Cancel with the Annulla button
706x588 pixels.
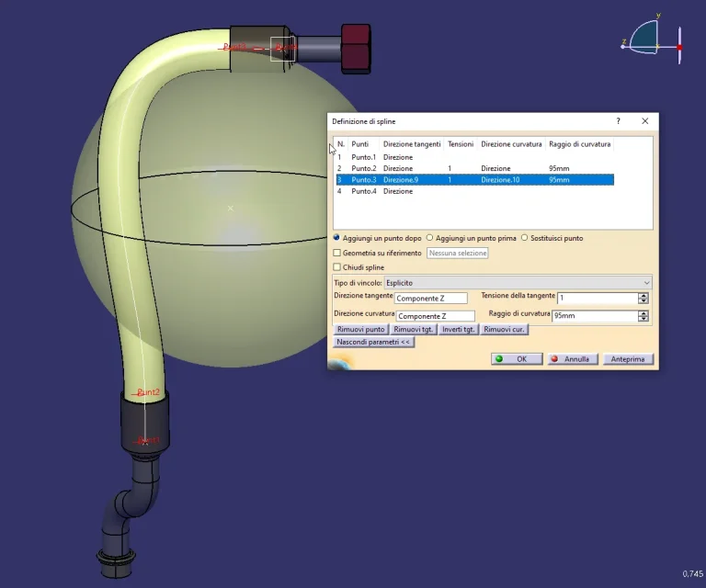pos(573,359)
